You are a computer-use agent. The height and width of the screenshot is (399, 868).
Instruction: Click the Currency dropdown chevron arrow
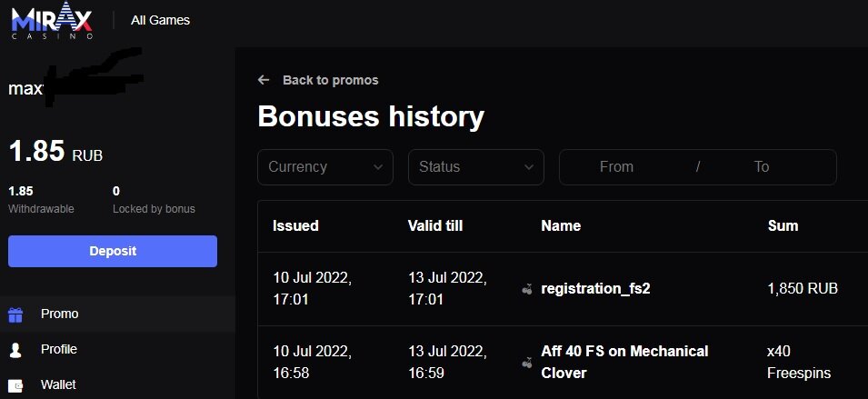(378, 167)
